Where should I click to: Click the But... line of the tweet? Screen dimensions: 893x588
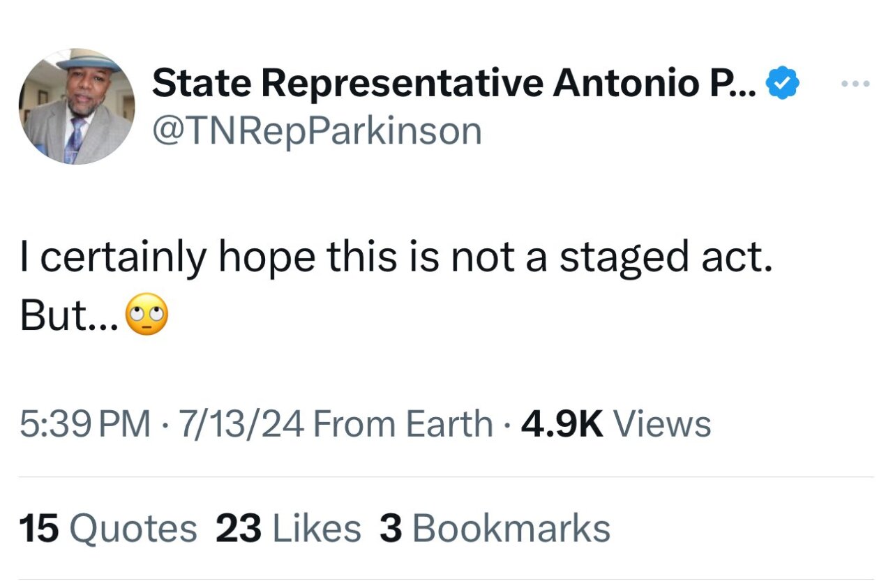70,315
